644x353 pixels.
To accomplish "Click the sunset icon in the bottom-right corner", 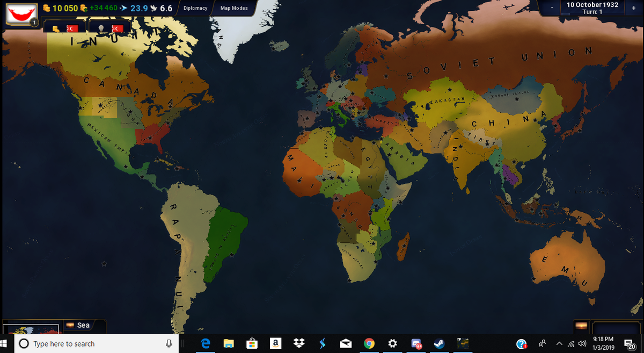I will pos(581,326).
